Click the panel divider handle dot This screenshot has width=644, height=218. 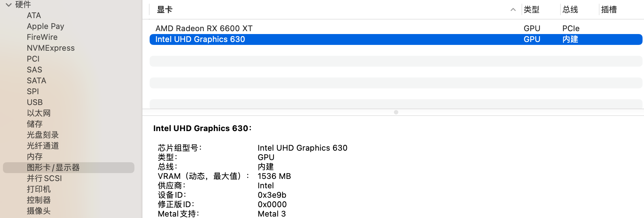pos(396,112)
